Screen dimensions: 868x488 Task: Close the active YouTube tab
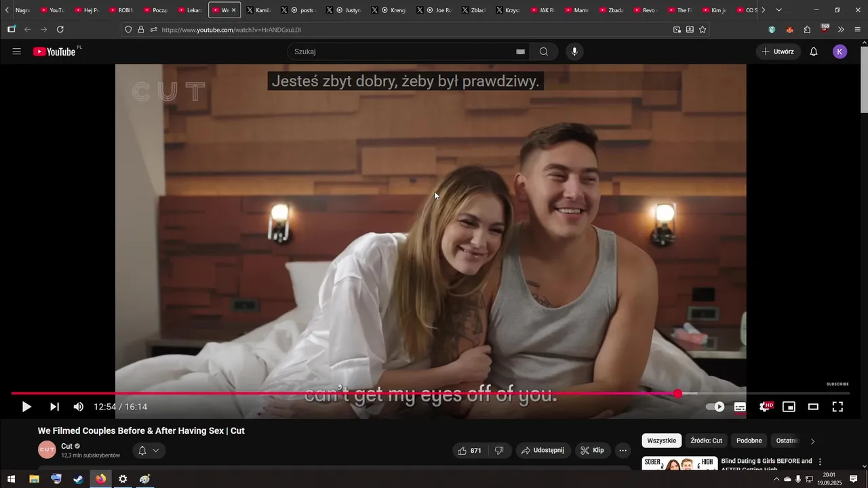tap(234, 10)
